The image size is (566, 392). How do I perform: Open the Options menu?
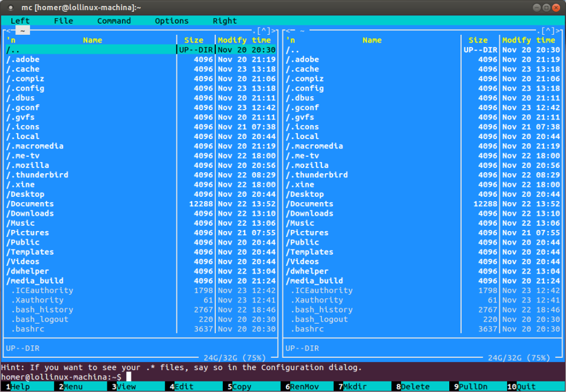(x=172, y=21)
